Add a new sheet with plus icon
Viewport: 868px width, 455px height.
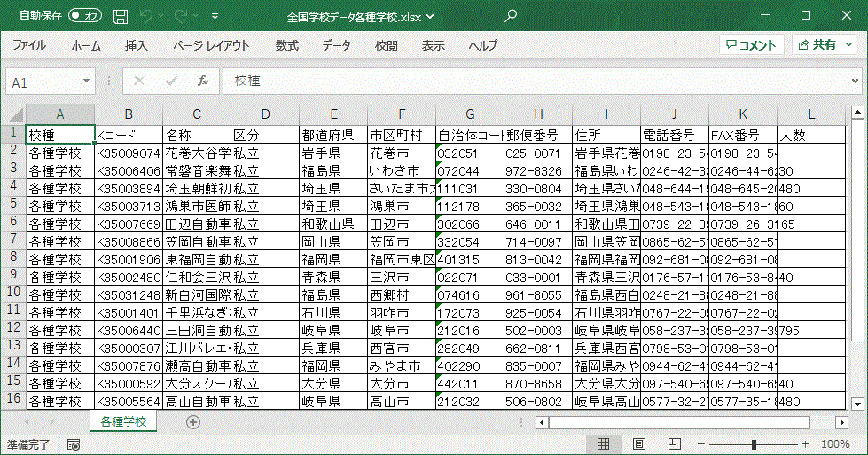click(x=193, y=422)
